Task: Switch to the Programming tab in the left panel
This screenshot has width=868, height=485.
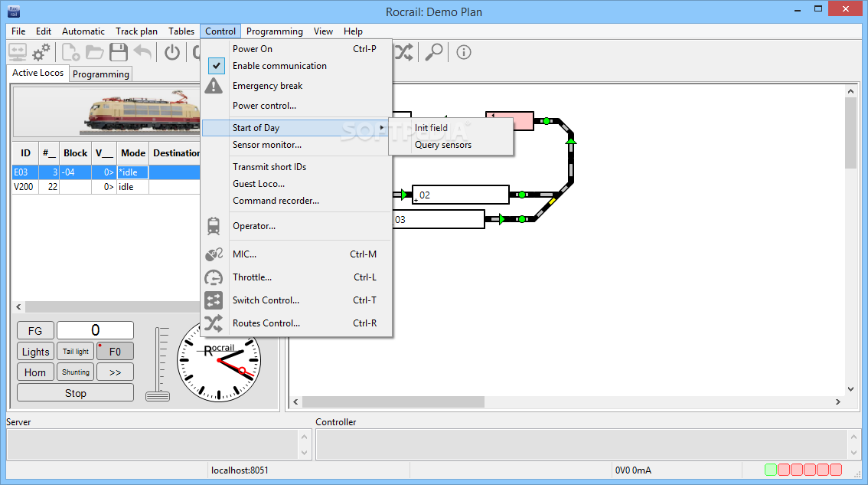Action: [x=101, y=74]
